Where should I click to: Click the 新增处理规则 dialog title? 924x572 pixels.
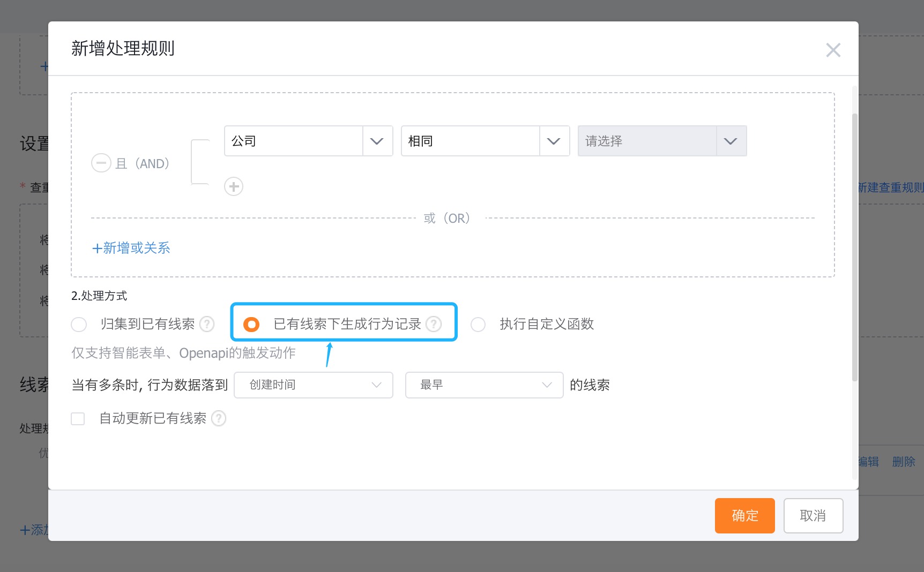point(123,48)
